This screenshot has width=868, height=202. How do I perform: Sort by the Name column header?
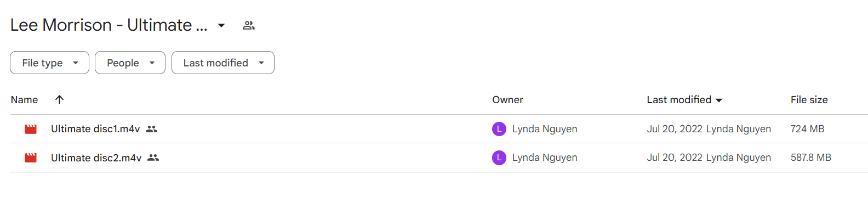click(24, 100)
